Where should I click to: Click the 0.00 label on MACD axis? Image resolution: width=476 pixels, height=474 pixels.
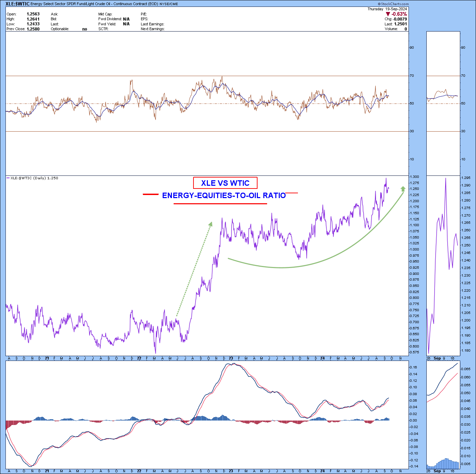(x=414, y=421)
